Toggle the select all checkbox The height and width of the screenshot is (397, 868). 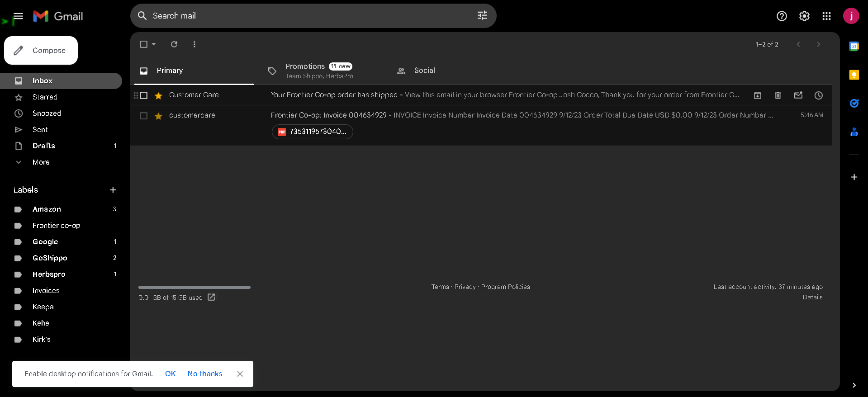[x=144, y=44]
